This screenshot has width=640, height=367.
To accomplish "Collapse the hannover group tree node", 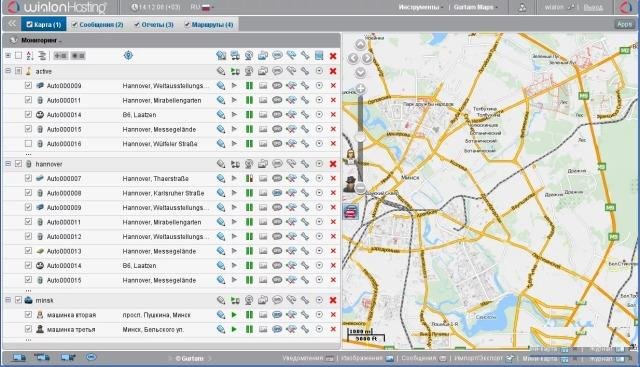I will pyautogui.click(x=8, y=163).
